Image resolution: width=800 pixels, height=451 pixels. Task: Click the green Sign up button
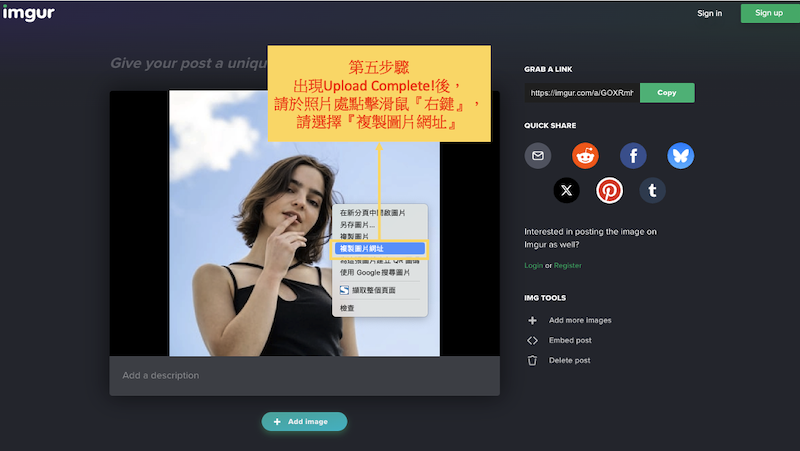point(769,13)
